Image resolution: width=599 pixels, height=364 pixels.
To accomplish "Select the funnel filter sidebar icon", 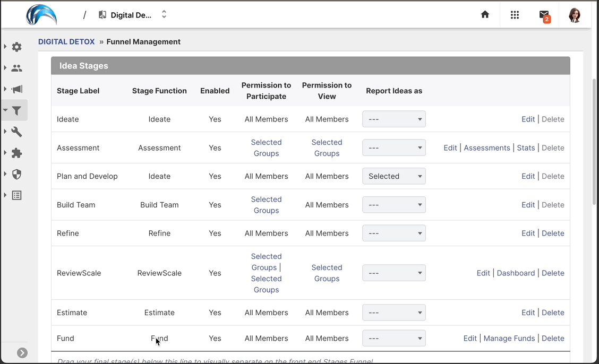I will pos(17,110).
